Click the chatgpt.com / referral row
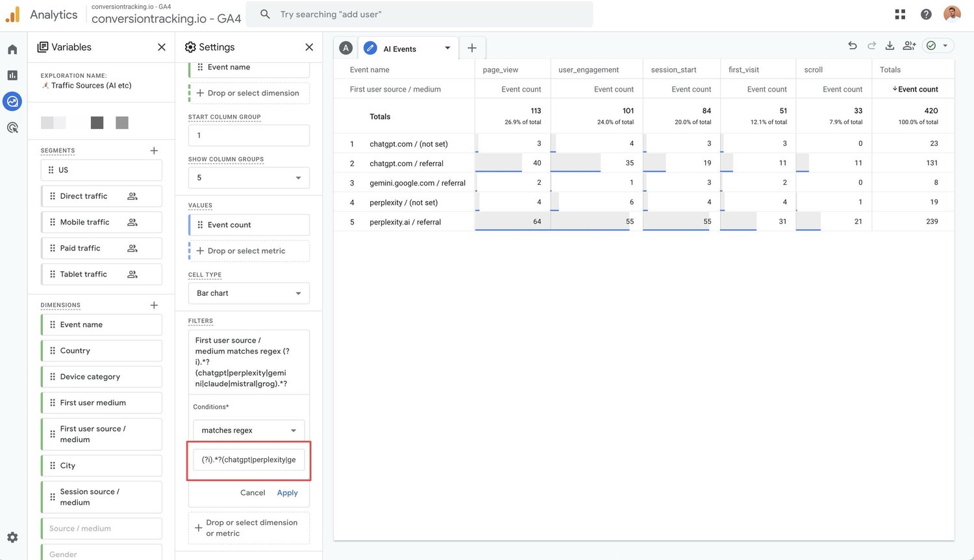 643,163
